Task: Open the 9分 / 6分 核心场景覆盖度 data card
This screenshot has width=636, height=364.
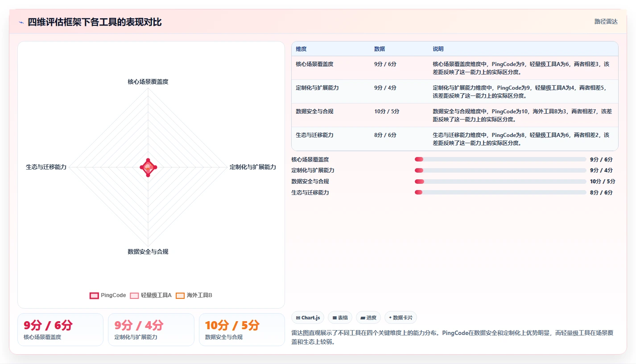Action: coord(60,330)
